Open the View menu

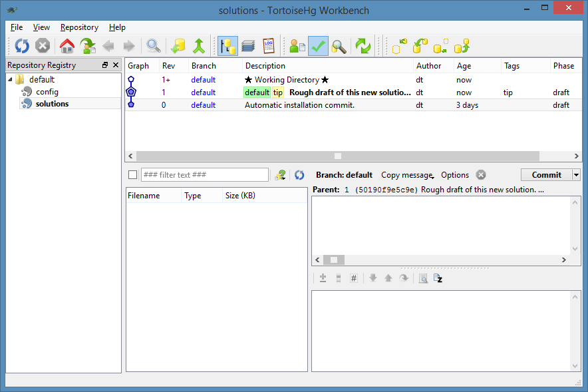[x=41, y=27]
